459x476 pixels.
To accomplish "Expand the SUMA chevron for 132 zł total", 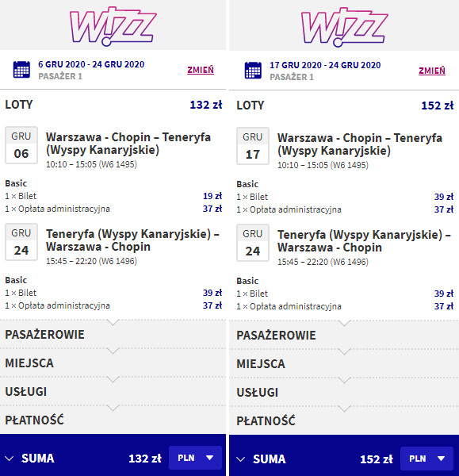I will (10, 459).
